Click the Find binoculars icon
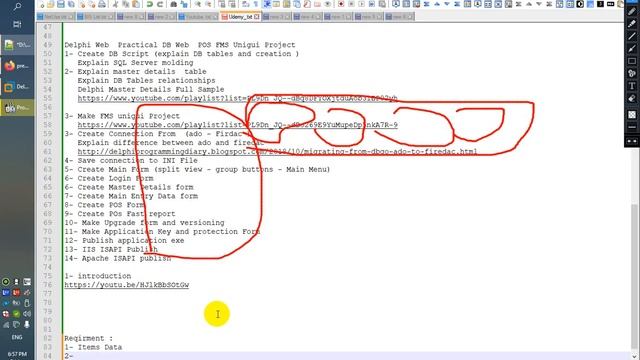This screenshot has width=640, height=360. pyautogui.click(x=173, y=4)
